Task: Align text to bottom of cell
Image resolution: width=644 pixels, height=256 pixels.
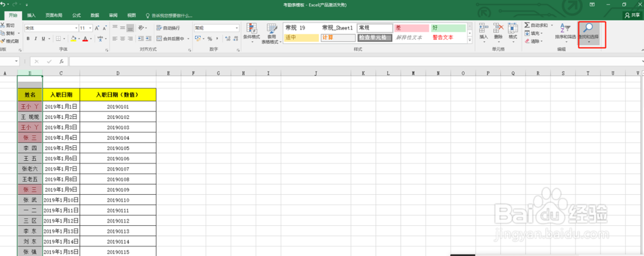Action: [x=130, y=28]
